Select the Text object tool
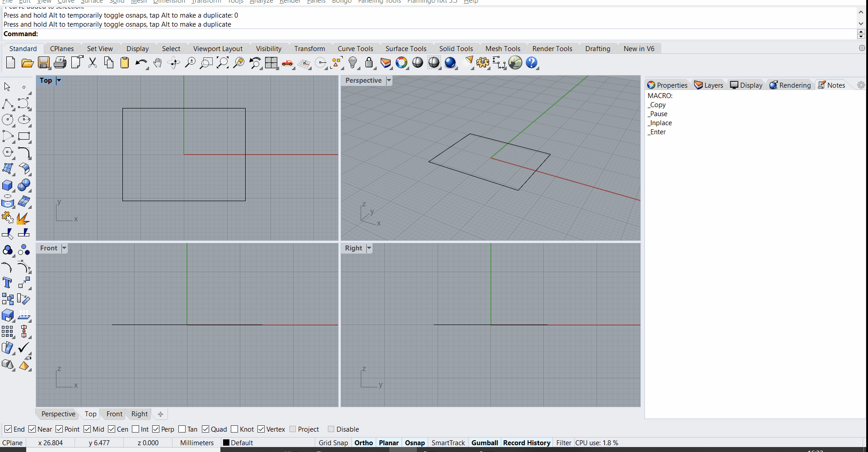 click(x=8, y=282)
